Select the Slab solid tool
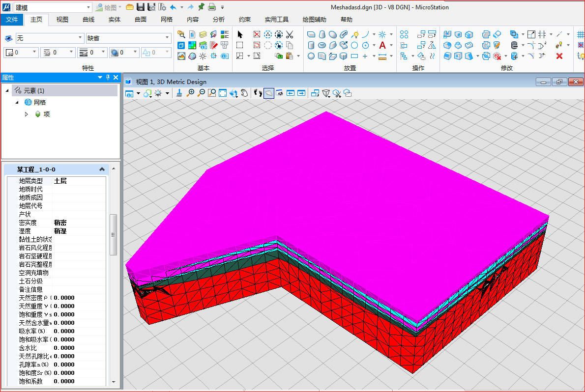This screenshot has height=392, width=585. [x=311, y=35]
